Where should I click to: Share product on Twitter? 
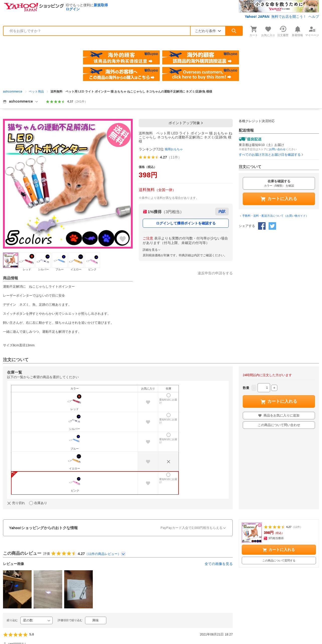(272, 226)
